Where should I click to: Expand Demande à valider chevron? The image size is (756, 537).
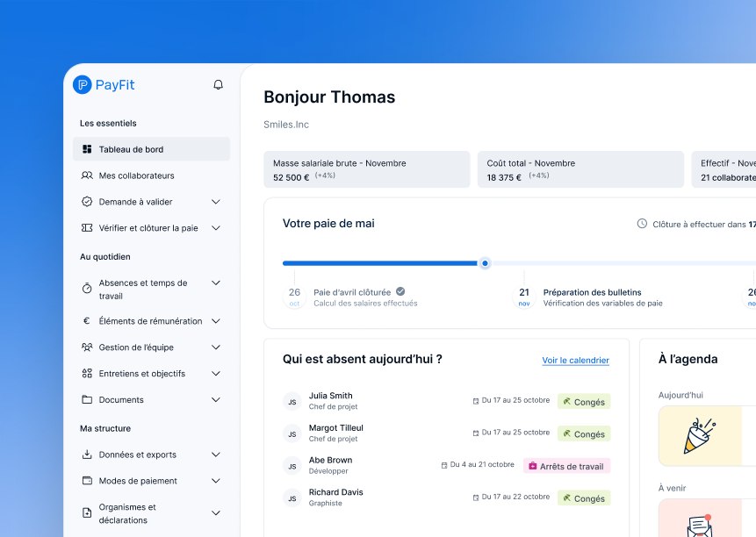[216, 202]
